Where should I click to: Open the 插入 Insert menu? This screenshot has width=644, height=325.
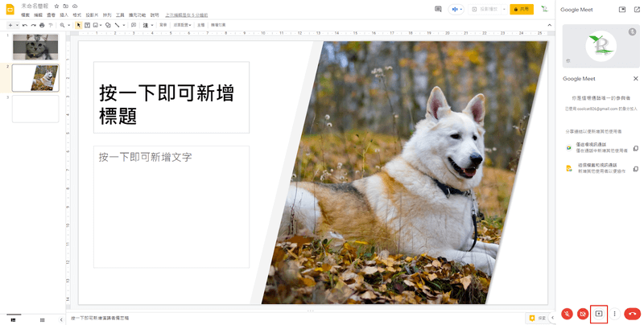pyautogui.click(x=64, y=15)
